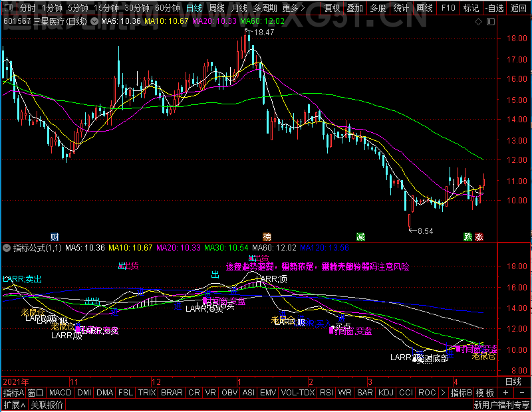Click the 叠加 overlay button
This screenshot has height=412, width=532.
click(355, 8)
